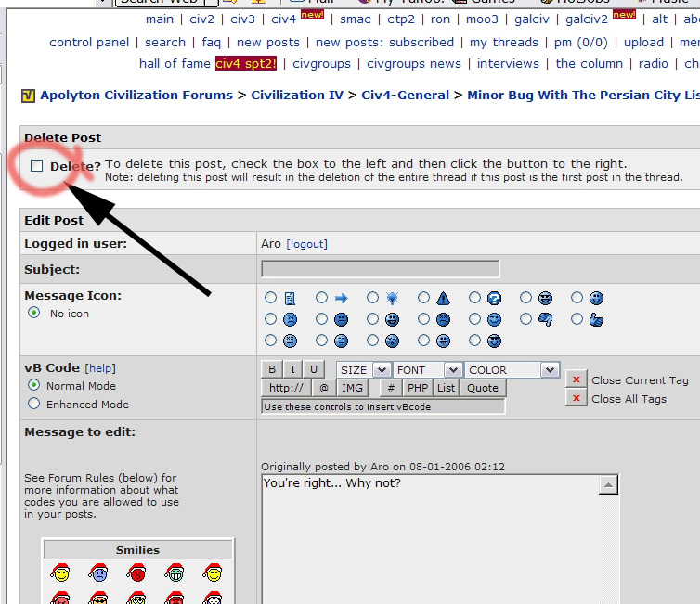Open the civ4 link in top navigation
The width and height of the screenshot is (700, 604).
(x=283, y=19)
